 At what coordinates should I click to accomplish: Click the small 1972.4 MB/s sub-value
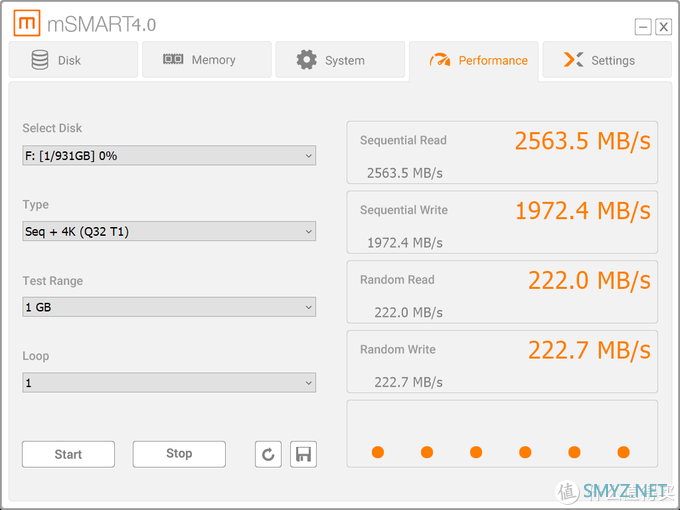tap(405, 243)
